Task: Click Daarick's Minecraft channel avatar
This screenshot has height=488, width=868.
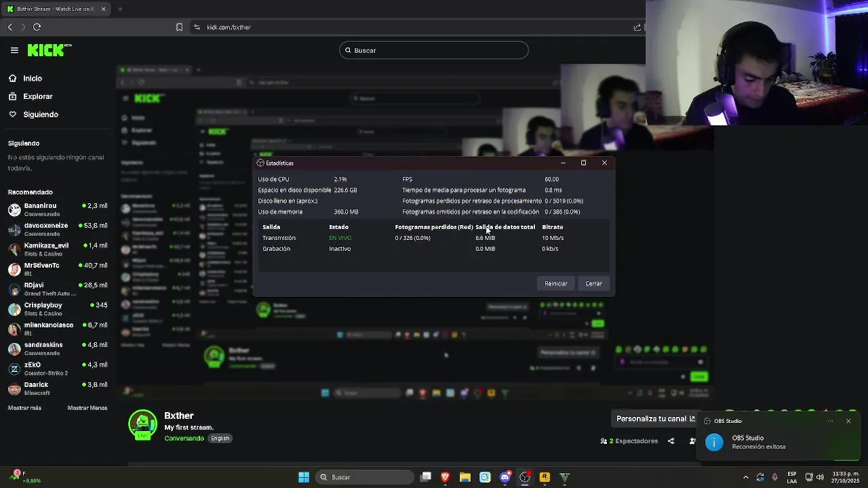Action: [x=14, y=388]
